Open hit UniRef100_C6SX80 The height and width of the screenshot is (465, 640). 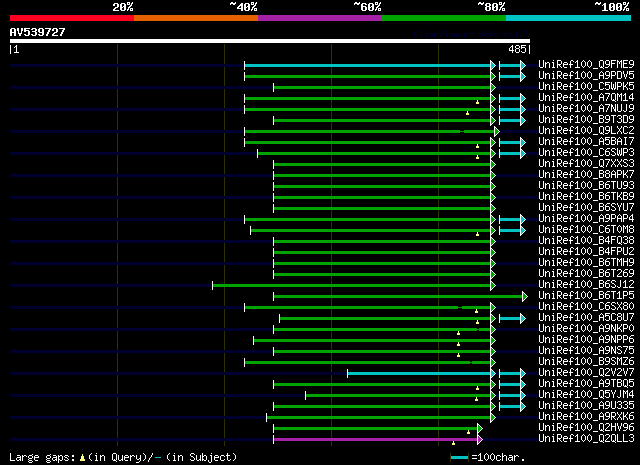tap(586, 307)
